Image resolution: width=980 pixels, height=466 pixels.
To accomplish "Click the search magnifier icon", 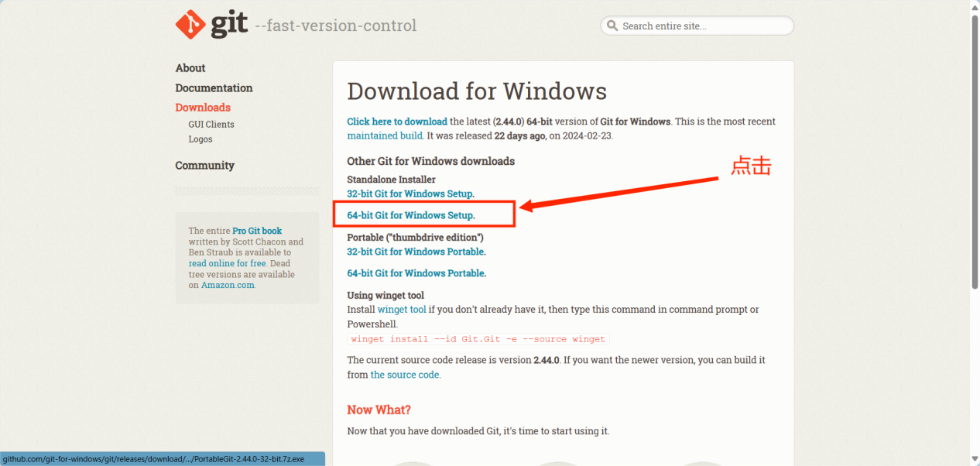I will [612, 26].
